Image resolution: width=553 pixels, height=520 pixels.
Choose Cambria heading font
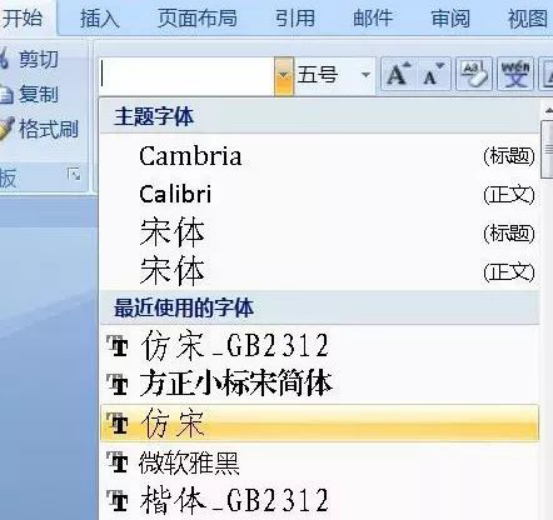[320, 156]
